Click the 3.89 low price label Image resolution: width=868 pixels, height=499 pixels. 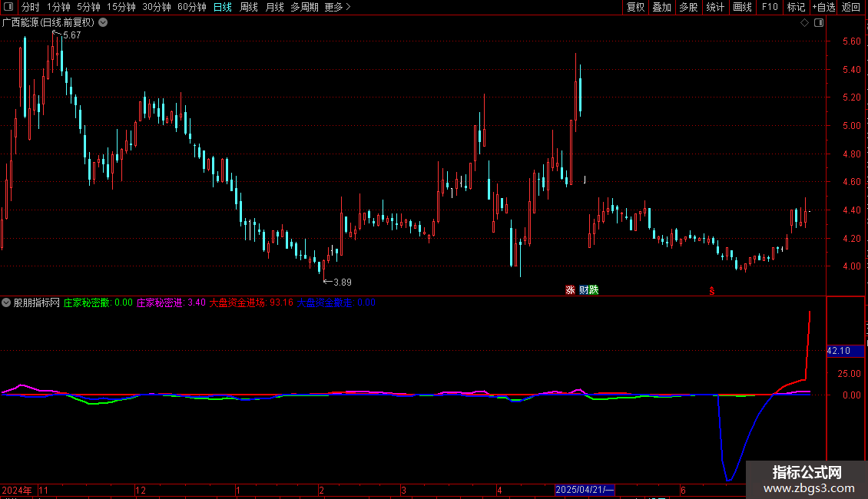point(343,283)
